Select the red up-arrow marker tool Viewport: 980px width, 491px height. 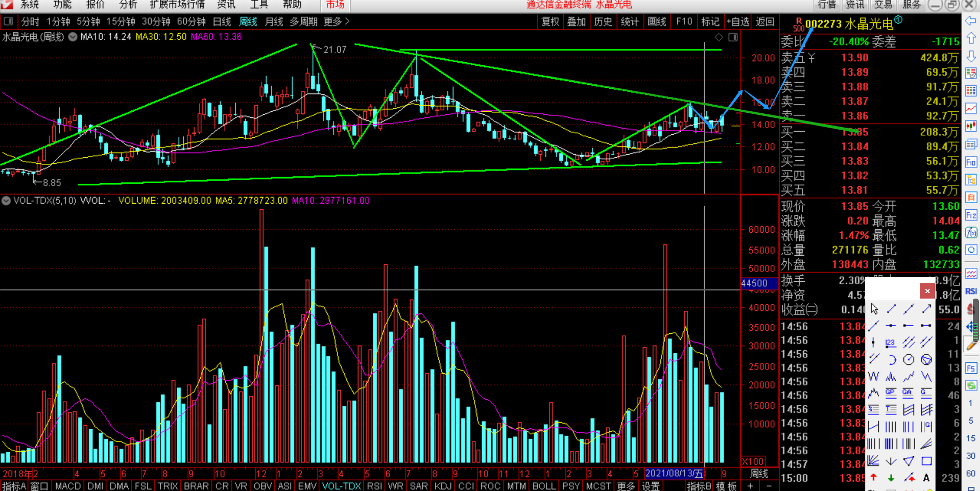pos(874,478)
